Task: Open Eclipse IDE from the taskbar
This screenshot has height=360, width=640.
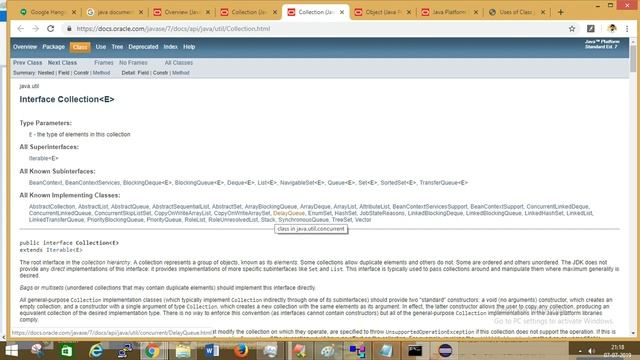Action: [x=445, y=351]
